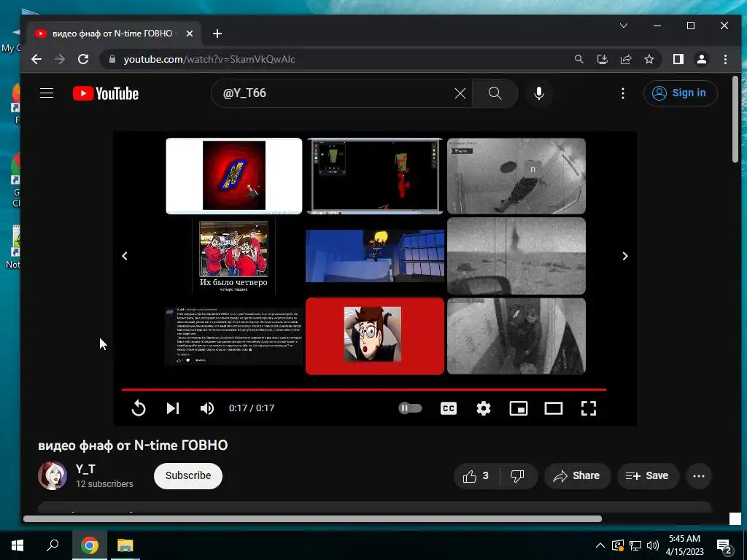Go back in Chrome history
Viewport: 747px width, 560px height.
[x=36, y=59]
